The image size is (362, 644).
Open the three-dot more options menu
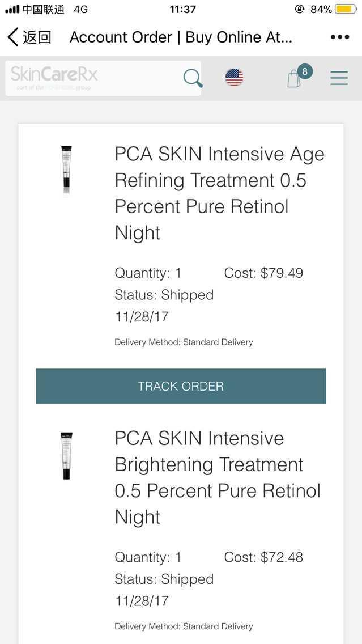point(339,37)
